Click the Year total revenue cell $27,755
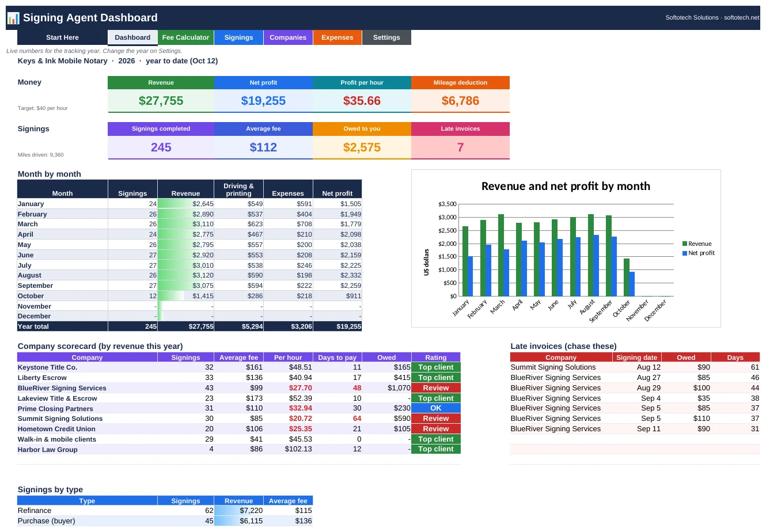Image resolution: width=766 pixels, height=532 pixels. point(185,326)
